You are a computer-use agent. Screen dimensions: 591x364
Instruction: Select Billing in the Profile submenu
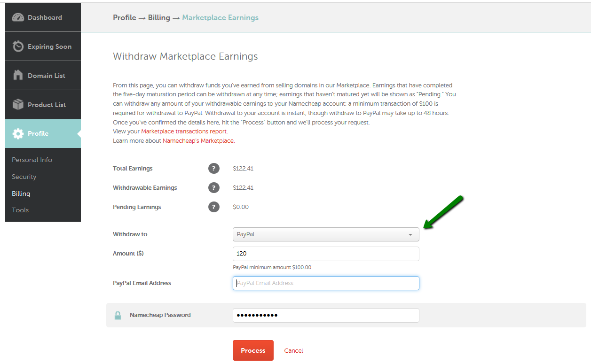[21, 194]
